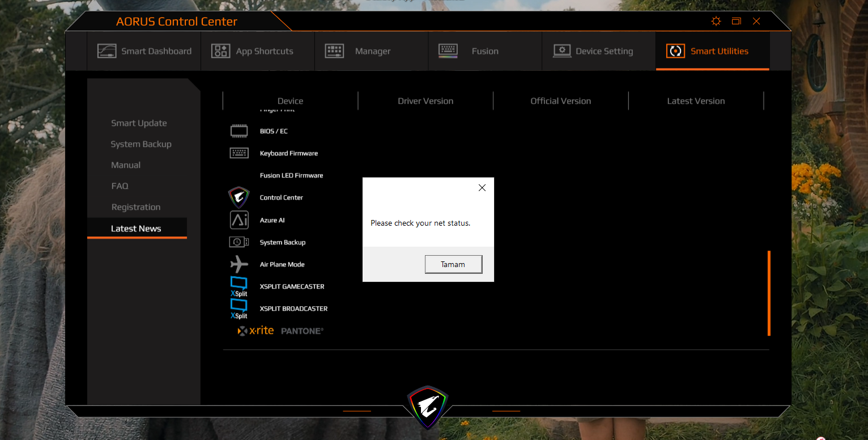
Task: Click the Keyboard Firmware icon
Action: pos(239,153)
